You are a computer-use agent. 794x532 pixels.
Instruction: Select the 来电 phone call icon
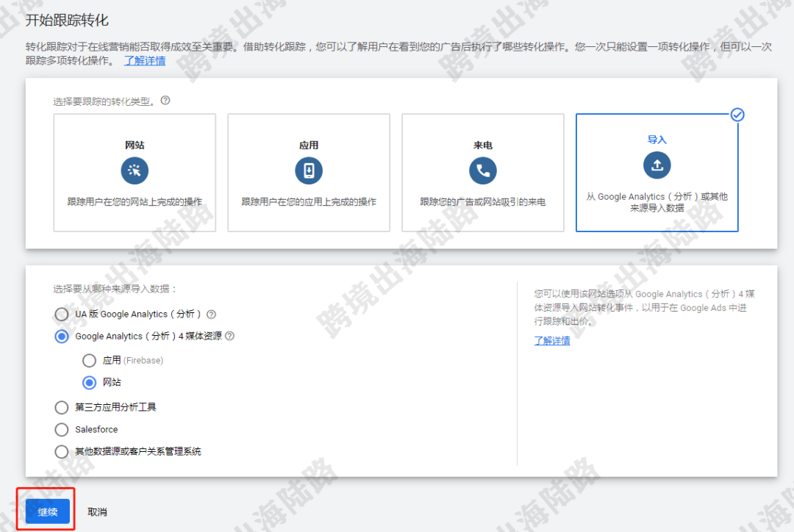[x=482, y=170]
